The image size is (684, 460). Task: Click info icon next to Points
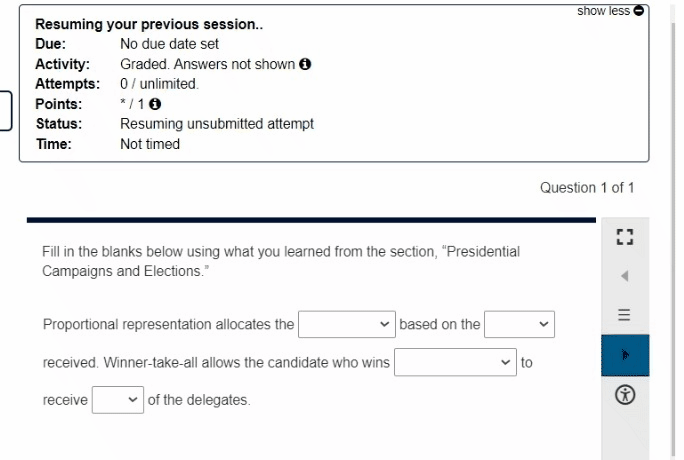156,104
